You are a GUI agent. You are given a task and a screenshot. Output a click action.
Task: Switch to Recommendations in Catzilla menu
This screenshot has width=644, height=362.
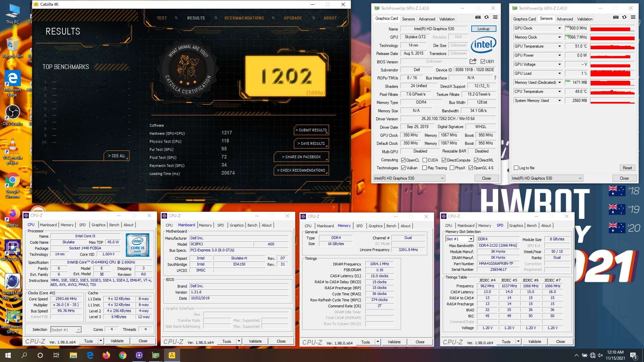point(244,18)
